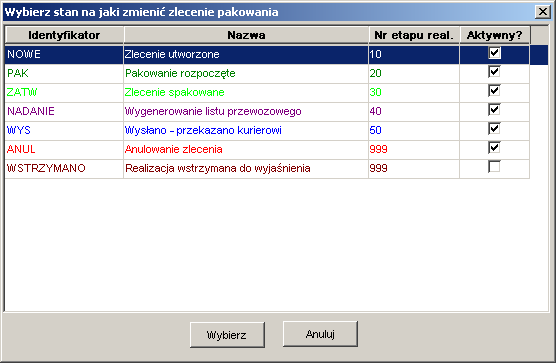The image size is (556, 363).
Task: Toggle Aktywny checkbox in NOWE row
Action: coord(494,53)
